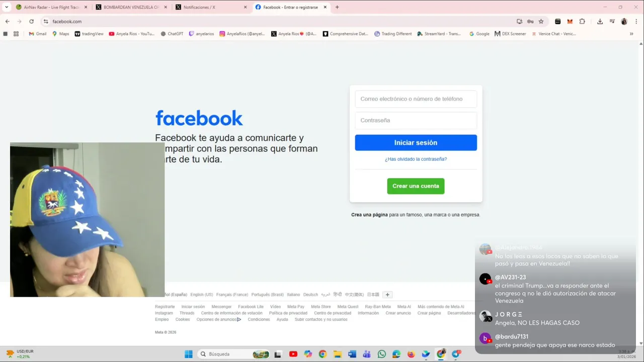The width and height of the screenshot is (644, 362).
Task: Launch Microsoft Word from the taskbar
Action: [x=352, y=354]
